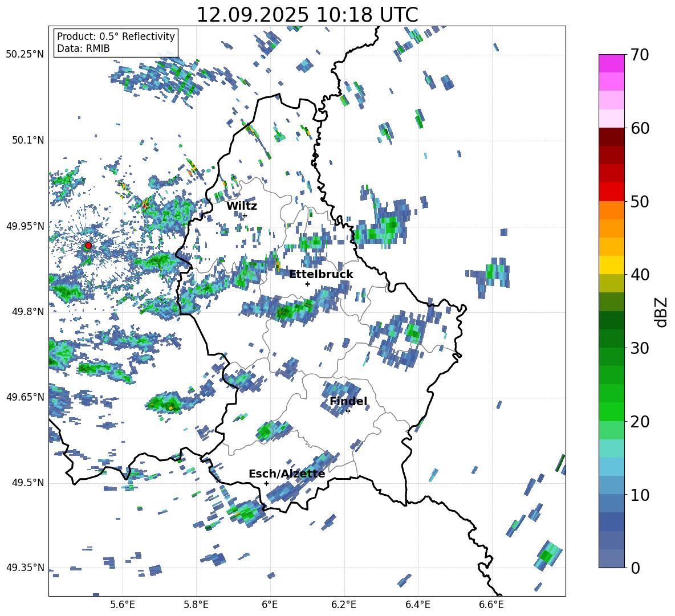
Task: Pick the yellow colorbar swatch just above 40
Action: point(611,265)
